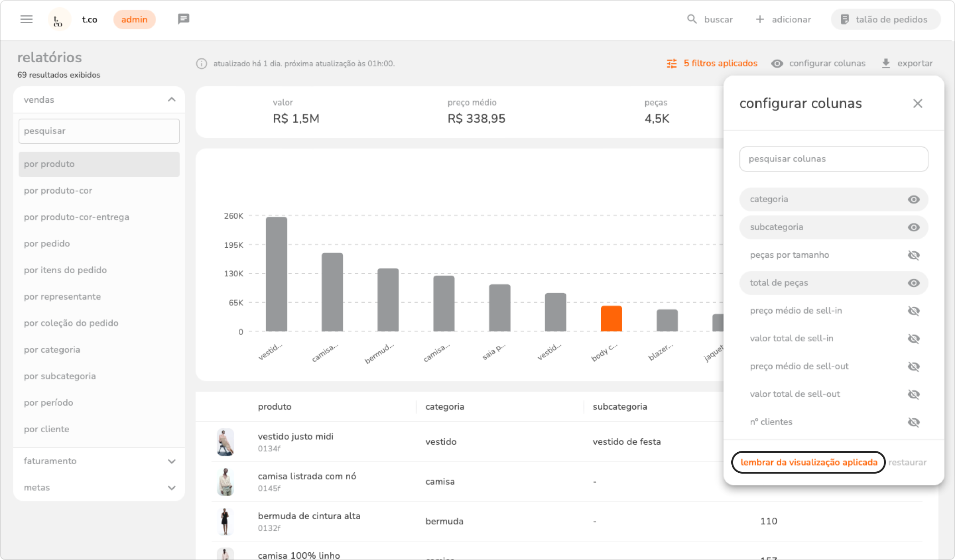
Task: Expand the metas section
Action: [171, 488]
